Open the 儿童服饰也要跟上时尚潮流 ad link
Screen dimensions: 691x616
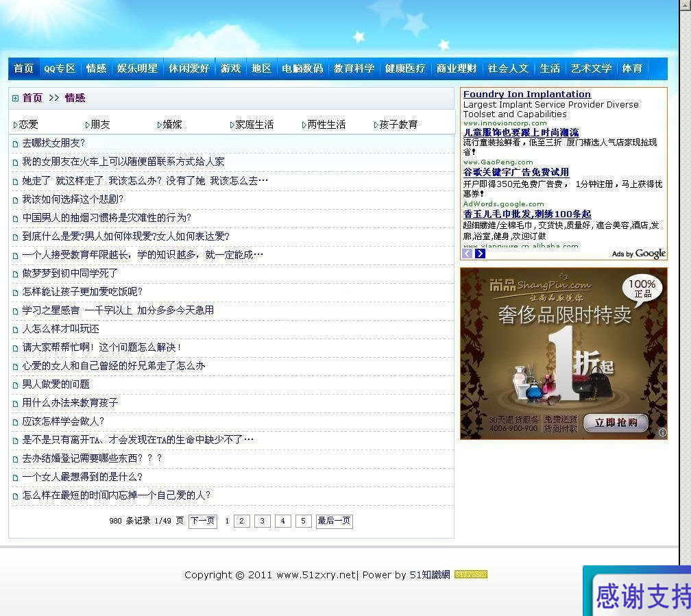[x=521, y=132]
